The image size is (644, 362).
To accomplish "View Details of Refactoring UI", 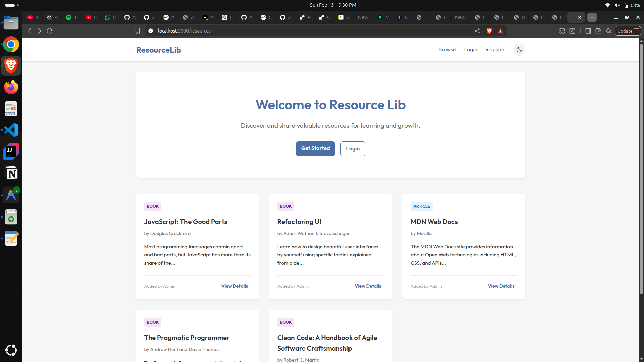I will click(368, 286).
